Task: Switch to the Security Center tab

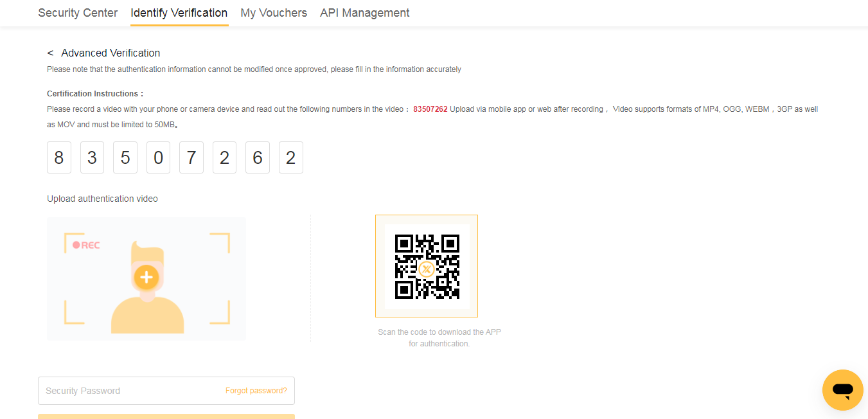Action: point(77,13)
